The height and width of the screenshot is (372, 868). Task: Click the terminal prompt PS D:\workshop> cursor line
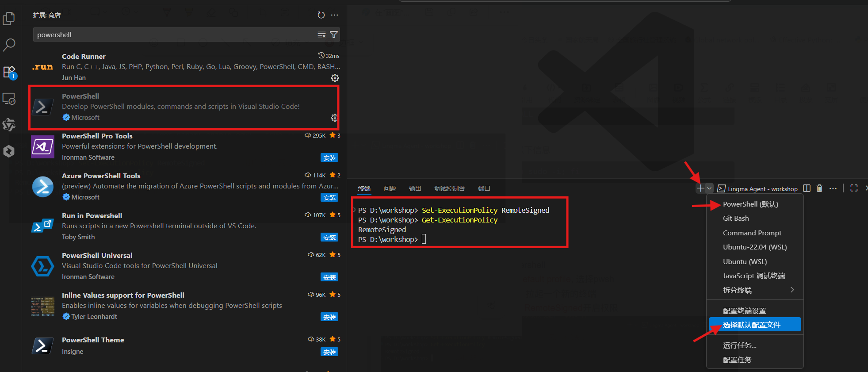(392, 239)
